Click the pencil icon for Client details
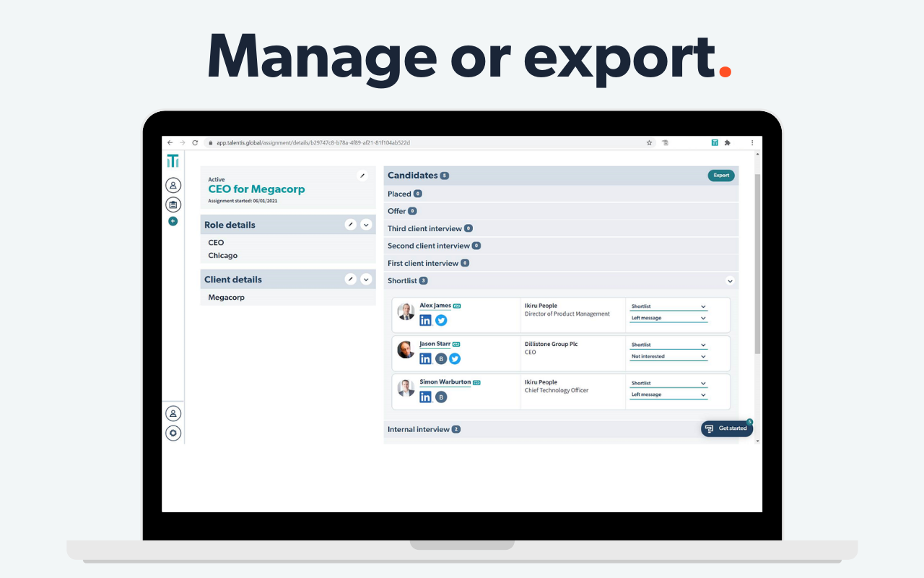This screenshot has height=578, width=924. pos(351,280)
